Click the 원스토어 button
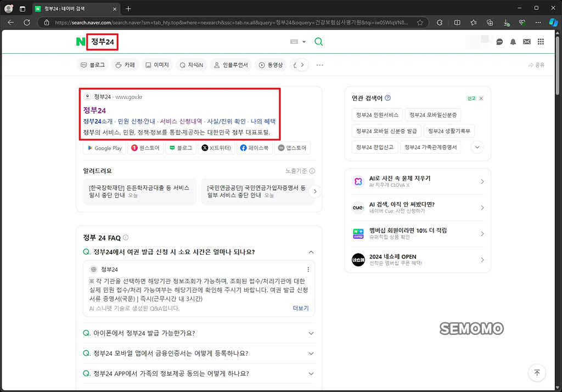 [x=145, y=148]
